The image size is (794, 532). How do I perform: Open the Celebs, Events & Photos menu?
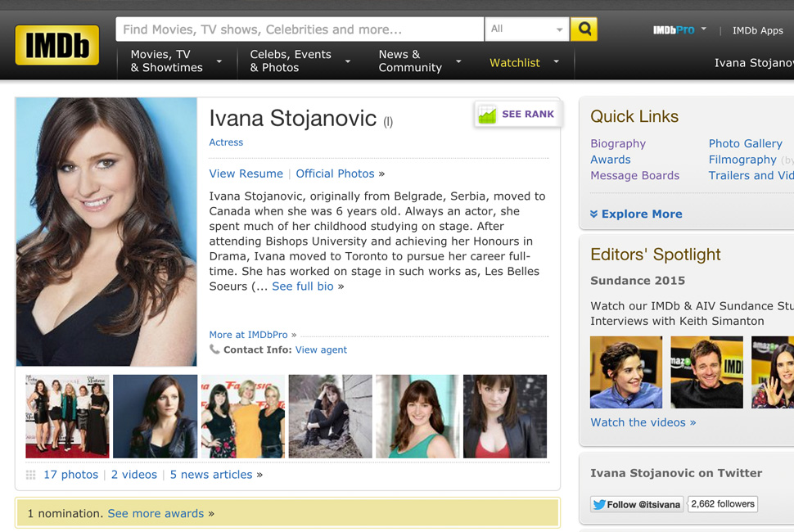[291, 61]
